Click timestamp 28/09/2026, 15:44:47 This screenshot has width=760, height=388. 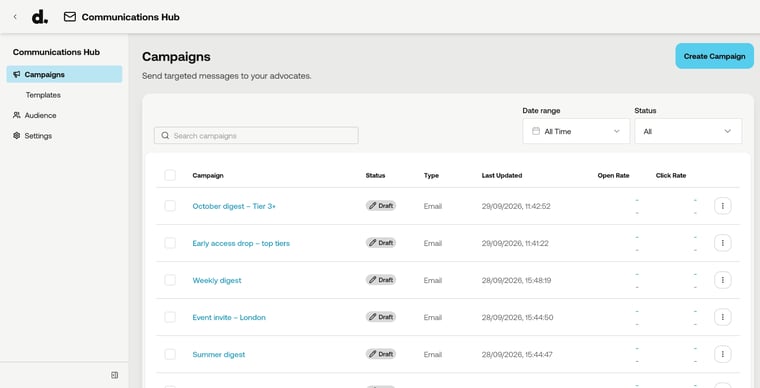pyautogui.click(x=517, y=354)
